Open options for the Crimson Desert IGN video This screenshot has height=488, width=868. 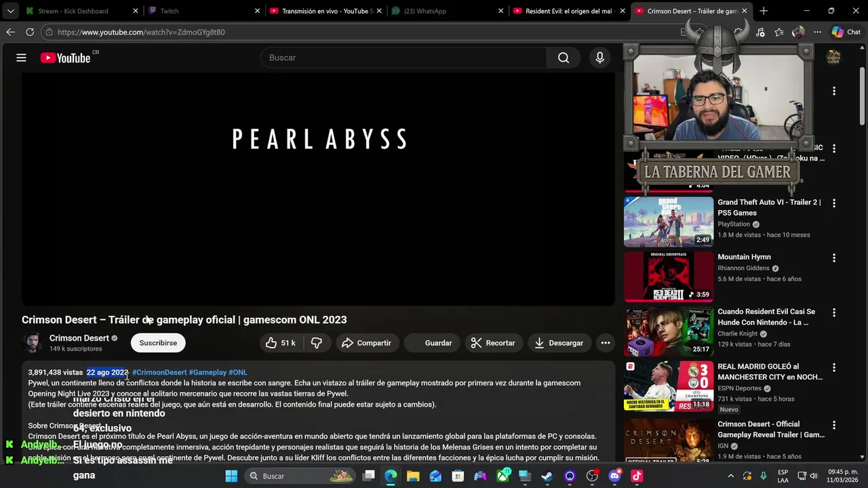click(x=834, y=425)
